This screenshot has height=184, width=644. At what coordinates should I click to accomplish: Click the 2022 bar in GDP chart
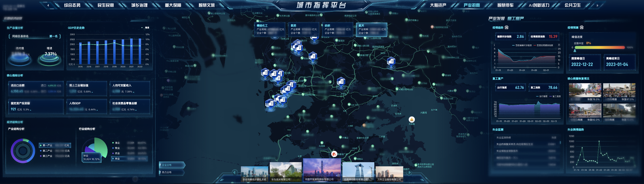pyautogui.click(x=140, y=51)
